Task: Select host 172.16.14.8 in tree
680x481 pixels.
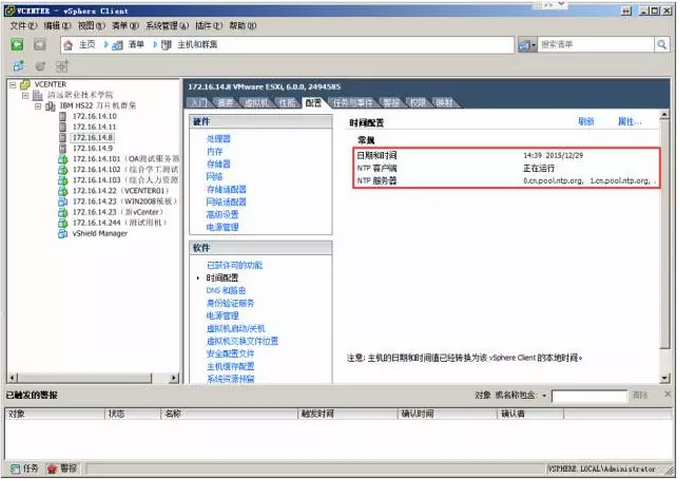Action: click(x=93, y=138)
